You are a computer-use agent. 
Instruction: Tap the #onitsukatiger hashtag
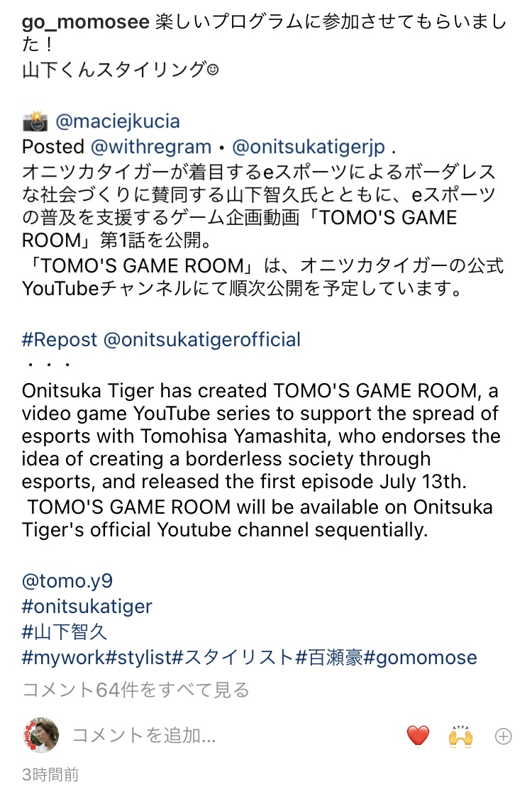(87, 607)
